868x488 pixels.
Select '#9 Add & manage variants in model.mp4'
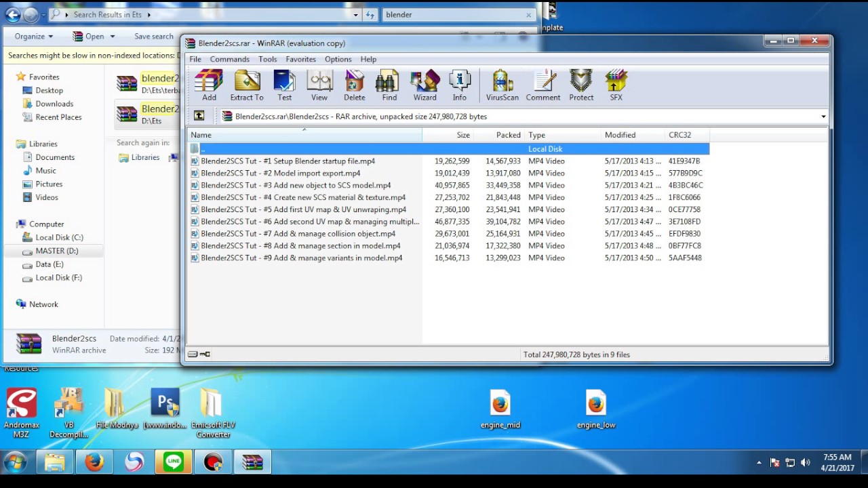pyautogui.click(x=301, y=258)
